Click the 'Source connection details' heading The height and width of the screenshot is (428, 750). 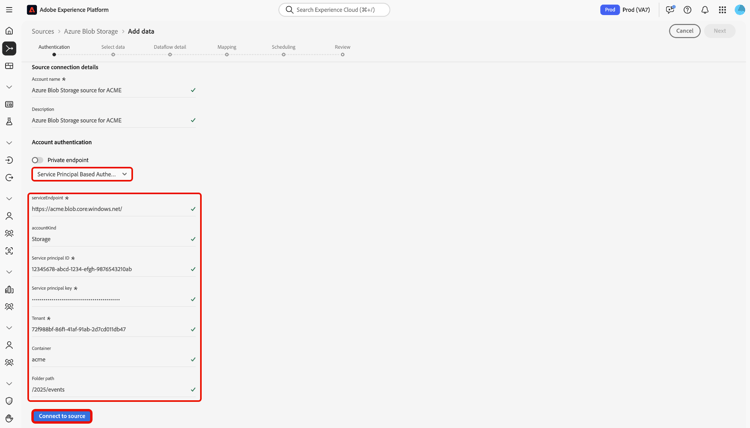(x=65, y=67)
